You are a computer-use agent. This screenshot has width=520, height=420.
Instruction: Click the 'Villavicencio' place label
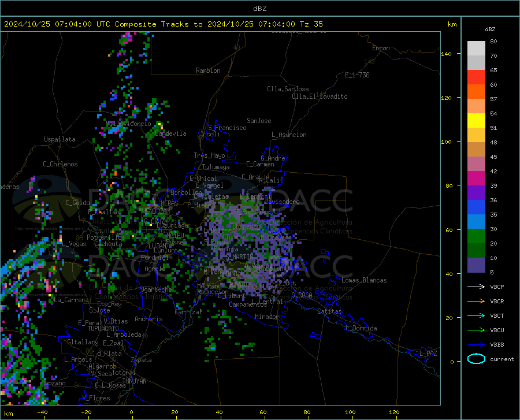128,124
